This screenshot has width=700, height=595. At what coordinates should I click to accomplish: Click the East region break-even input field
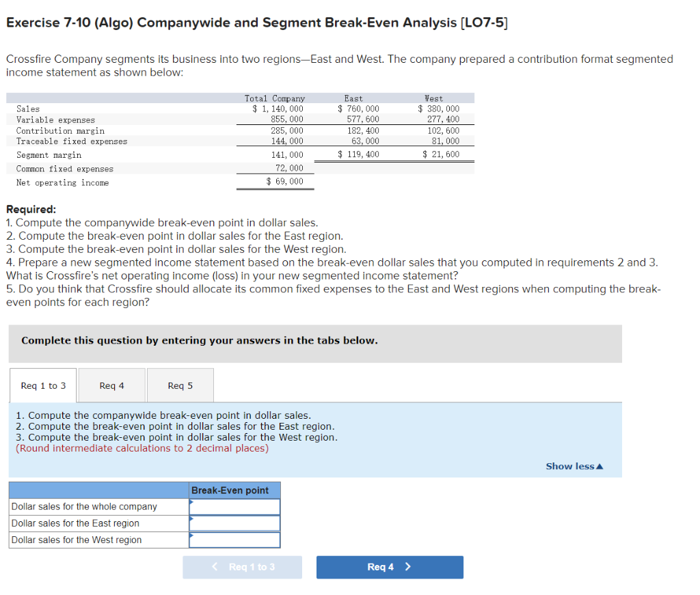click(x=236, y=523)
